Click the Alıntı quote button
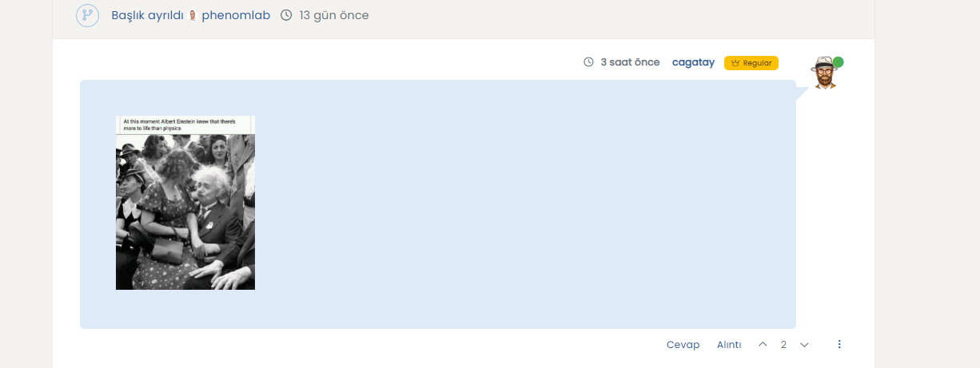 pos(729,344)
